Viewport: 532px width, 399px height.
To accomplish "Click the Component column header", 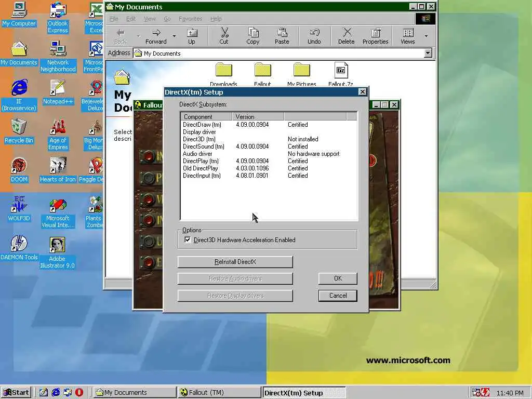I will 206,117.
